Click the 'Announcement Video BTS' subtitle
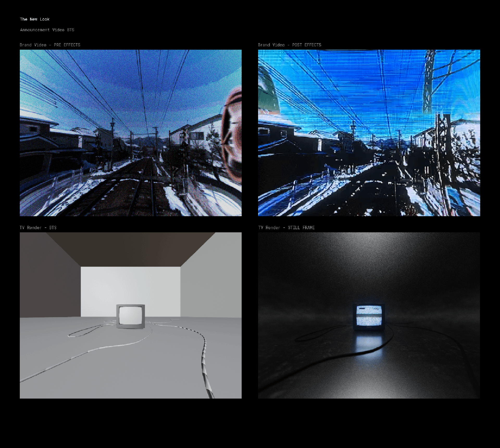The height and width of the screenshot is (448, 500). (47, 30)
